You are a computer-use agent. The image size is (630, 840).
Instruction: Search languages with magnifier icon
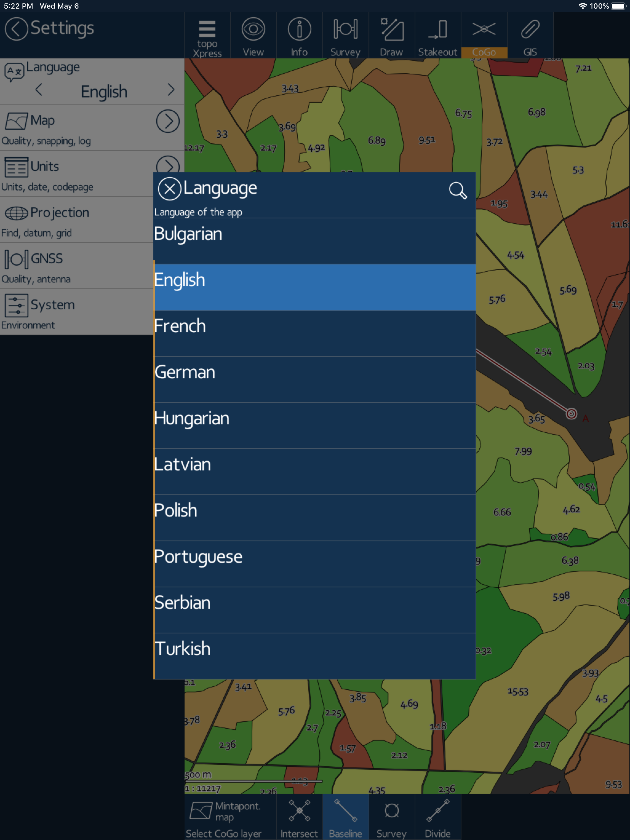pyautogui.click(x=457, y=190)
